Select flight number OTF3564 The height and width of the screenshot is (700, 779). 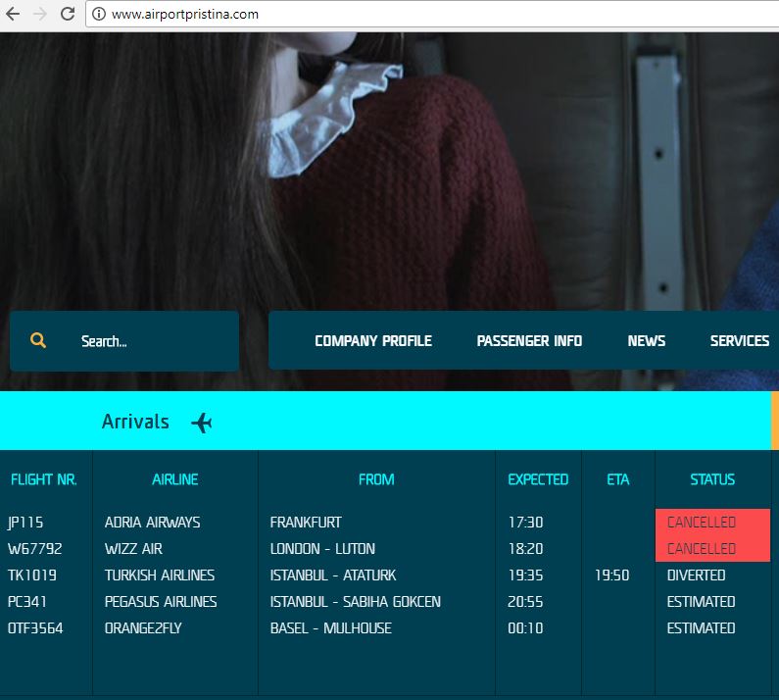click(x=35, y=627)
